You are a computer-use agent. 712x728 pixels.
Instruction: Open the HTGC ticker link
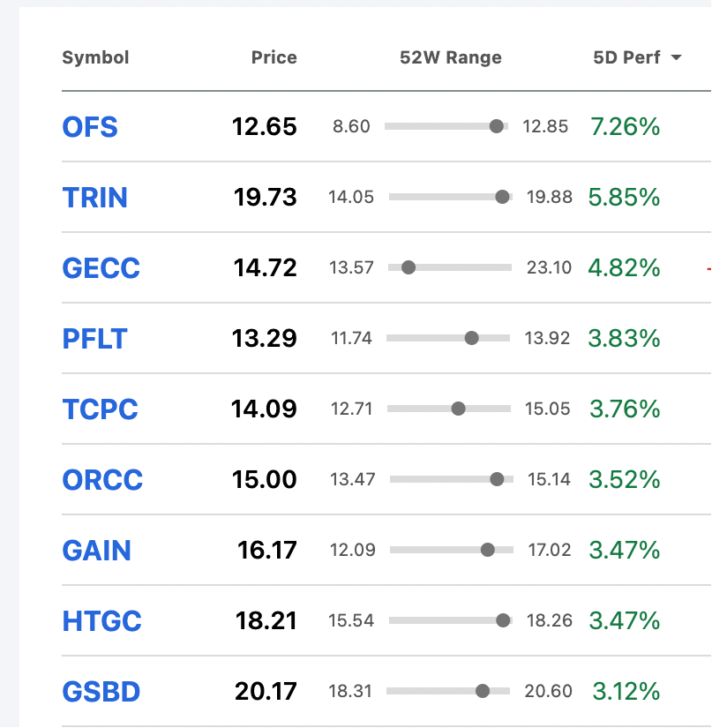[101, 621]
